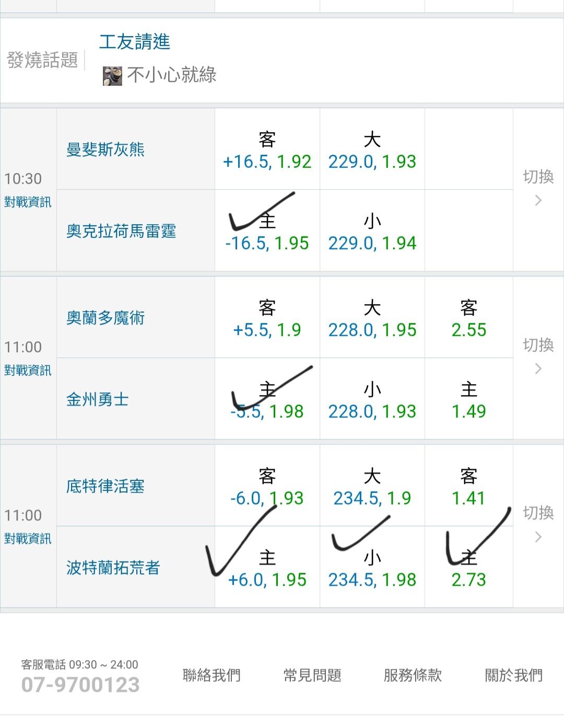Choose 客 moneyline 1.41 for 底特律活塞
The height and width of the screenshot is (728, 564).
pos(468,487)
